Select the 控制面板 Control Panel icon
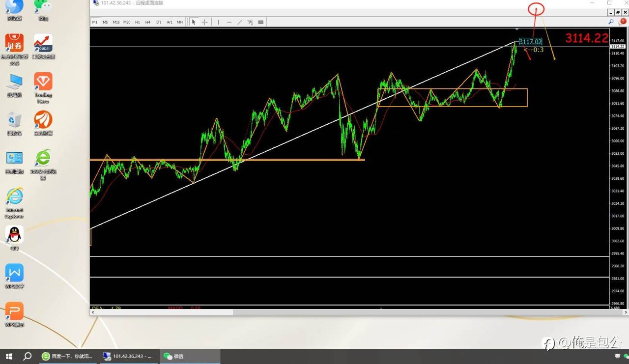Image resolution: width=629 pixels, height=364 pixels. [x=14, y=162]
